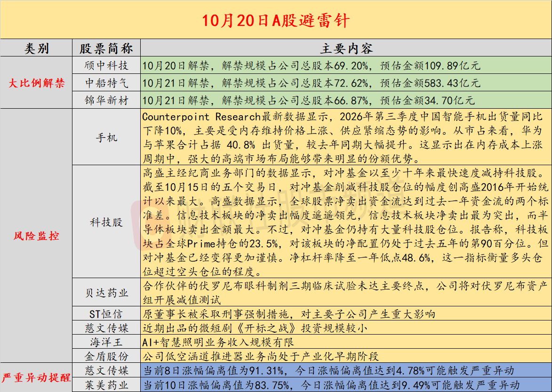Select the stock name "莱美药业"

[106, 384]
